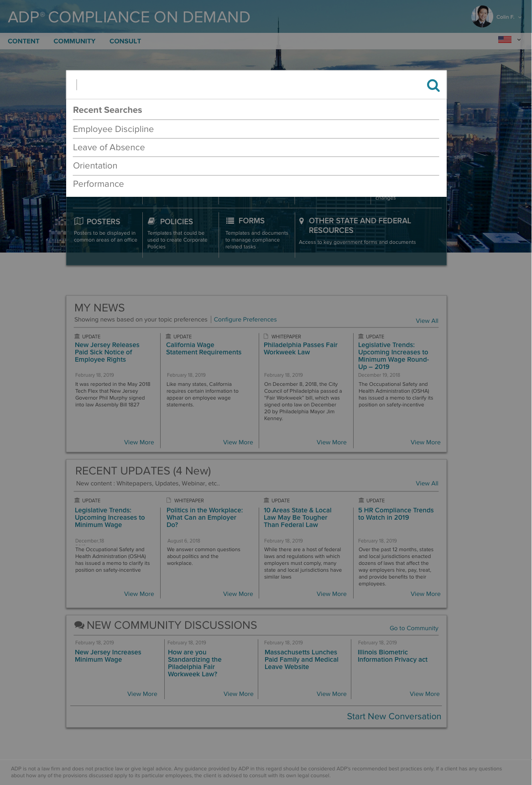Open the CONTENT menu
Screen dimensions: 532x785
coord(24,41)
